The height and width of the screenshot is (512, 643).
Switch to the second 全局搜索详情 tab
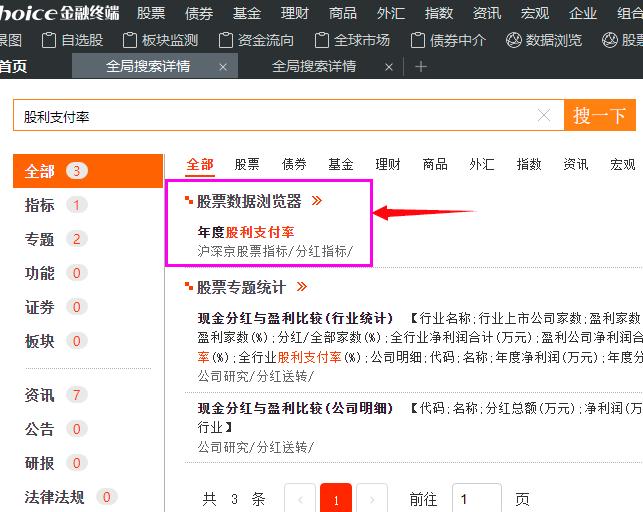314,66
